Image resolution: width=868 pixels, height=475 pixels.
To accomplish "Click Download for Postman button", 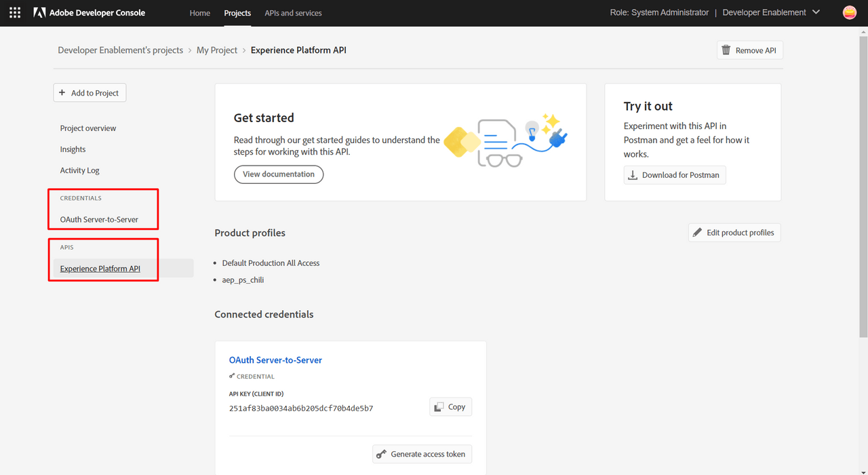I will pyautogui.click(x=675, y=175).
